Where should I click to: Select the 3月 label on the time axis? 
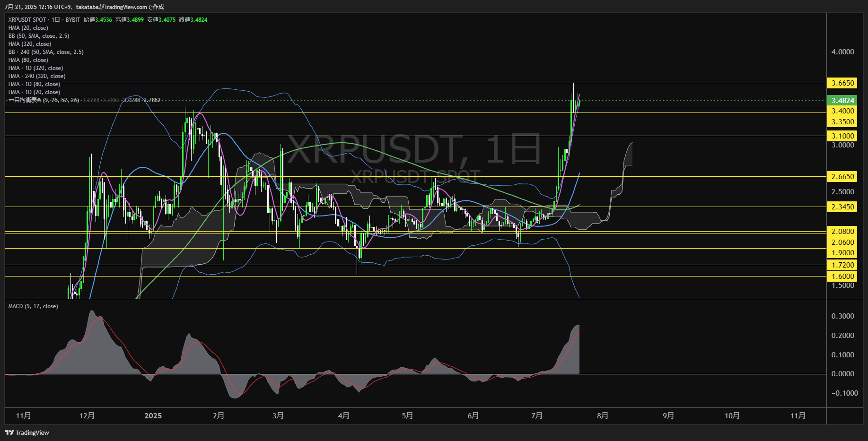278,416
